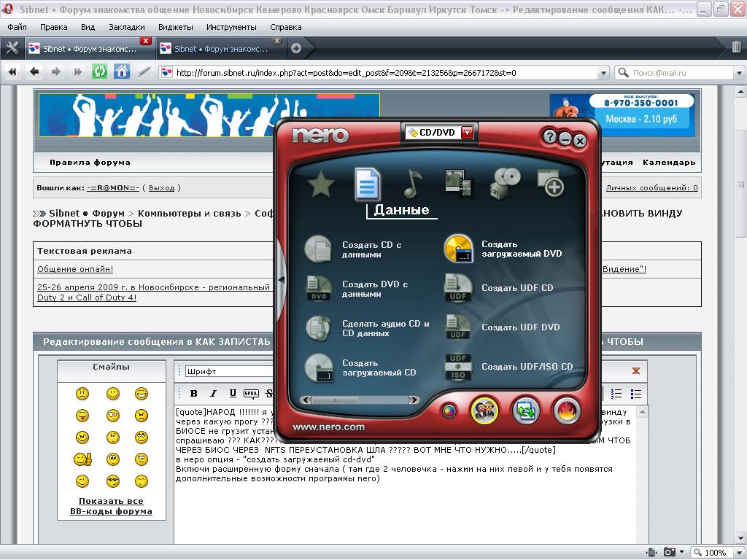747x560 pixels.
Task: Go to home page icon
Action: pyautogui.click(x=122, y=72)
